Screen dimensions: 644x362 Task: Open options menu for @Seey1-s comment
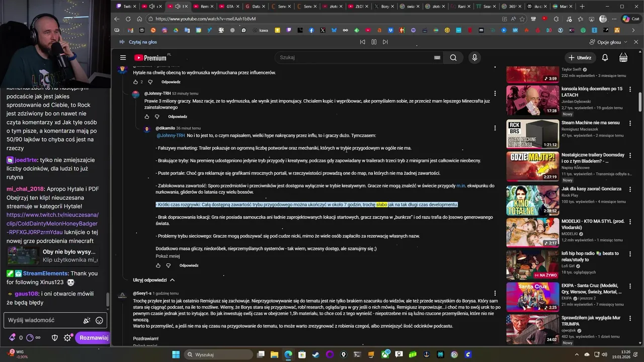[x=495, y=293]
